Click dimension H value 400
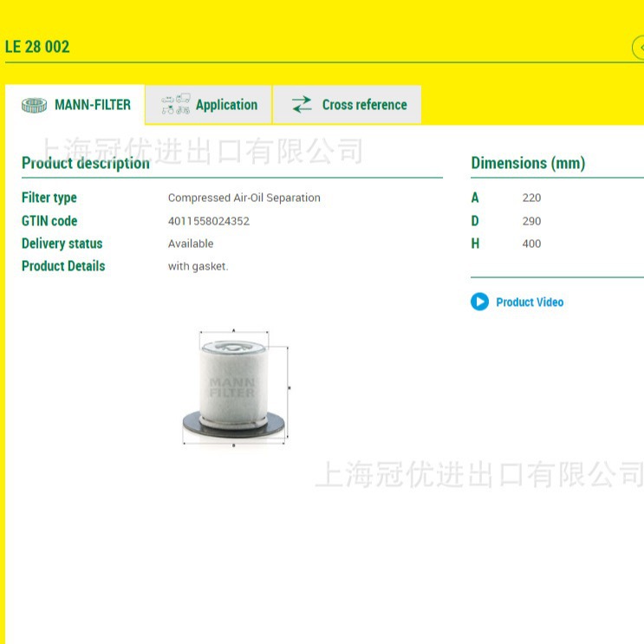Image resolution: width=644 pixels, height=644 pixels. tap(531, 244)
